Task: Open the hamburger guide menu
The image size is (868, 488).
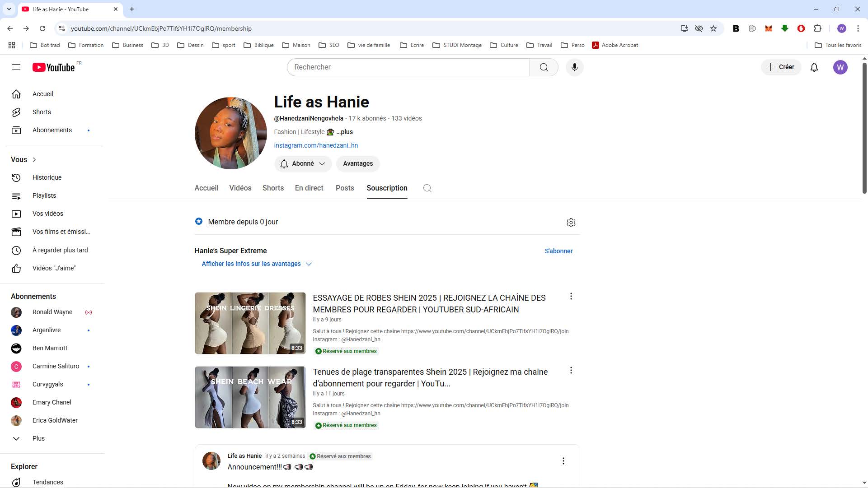Action: pyautogui.click(x=16, y=67)
